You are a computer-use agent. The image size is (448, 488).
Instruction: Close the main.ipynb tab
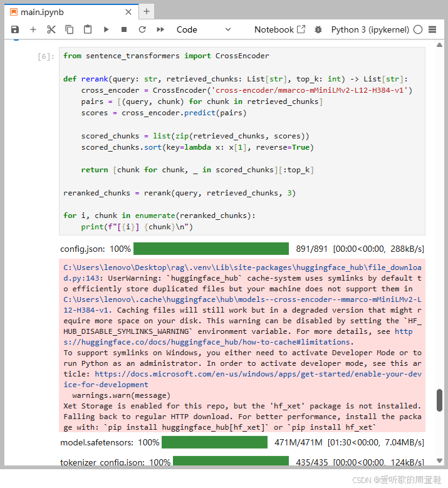[x=128, y=12]
